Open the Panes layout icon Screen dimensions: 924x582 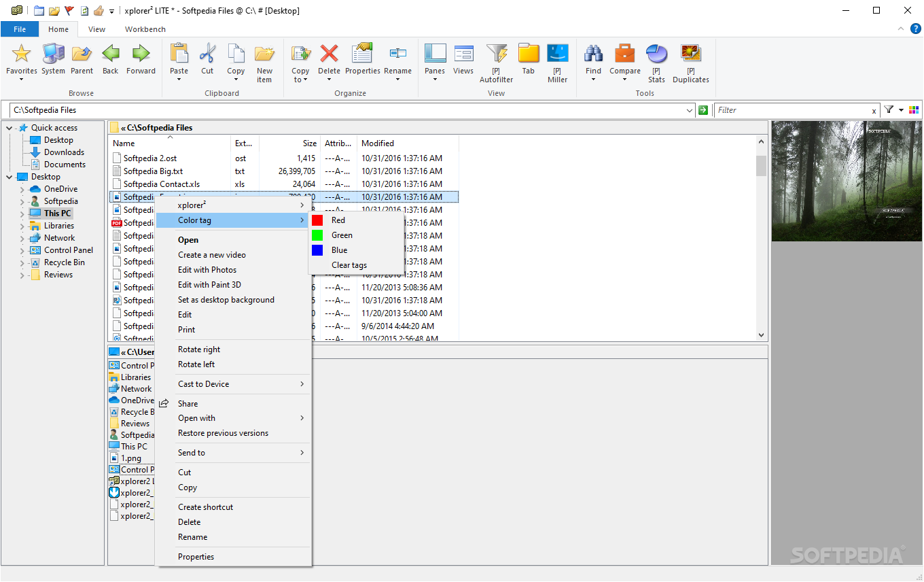click(x=435, y=53)
